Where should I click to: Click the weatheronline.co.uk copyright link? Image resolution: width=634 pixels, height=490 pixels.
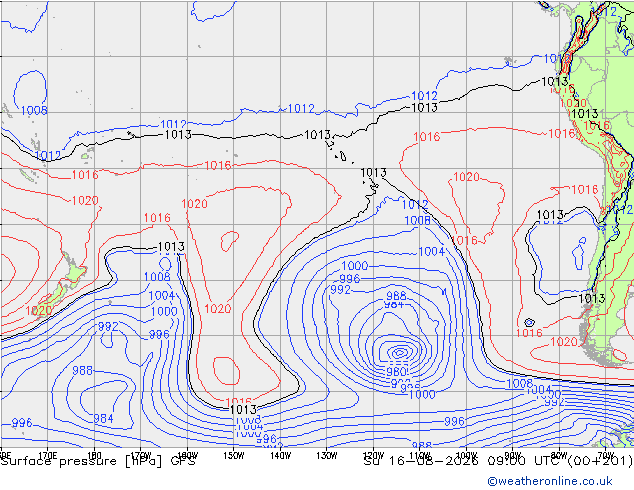[x=550, y=481]
